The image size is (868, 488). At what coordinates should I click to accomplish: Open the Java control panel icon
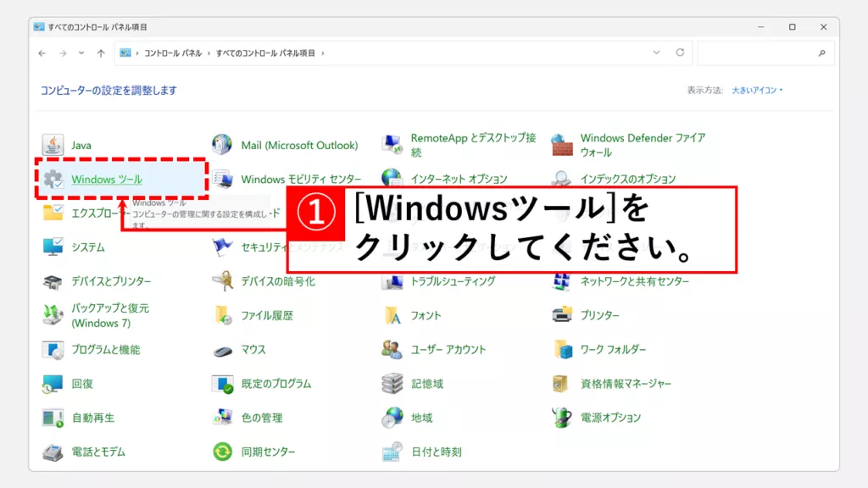click(x=53, y=145)
